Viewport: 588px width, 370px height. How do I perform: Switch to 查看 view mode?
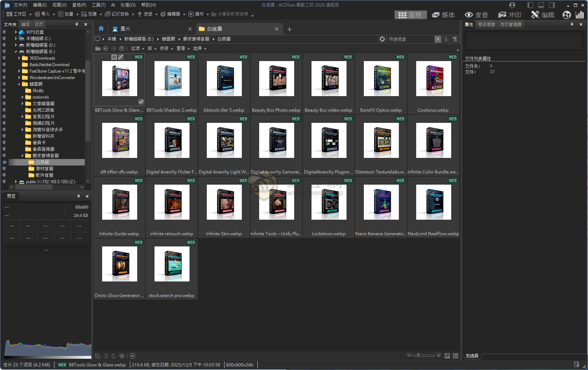tap(476, 15)
